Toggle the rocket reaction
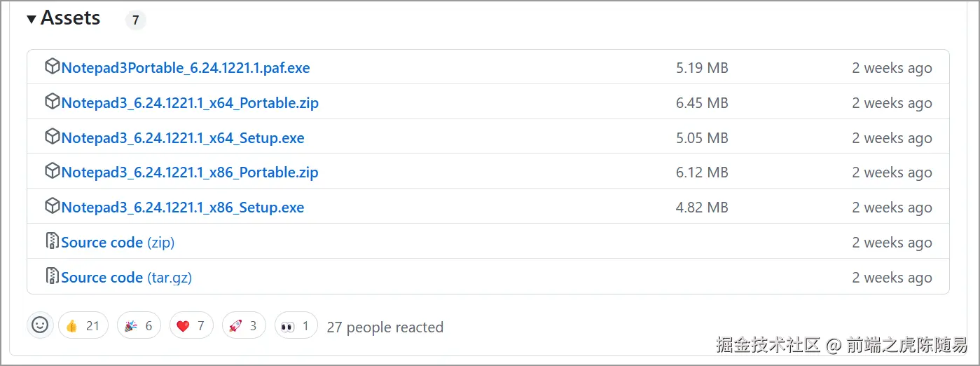Image resolution: width=980 pixels, height=366 pixels. (244, 325)
